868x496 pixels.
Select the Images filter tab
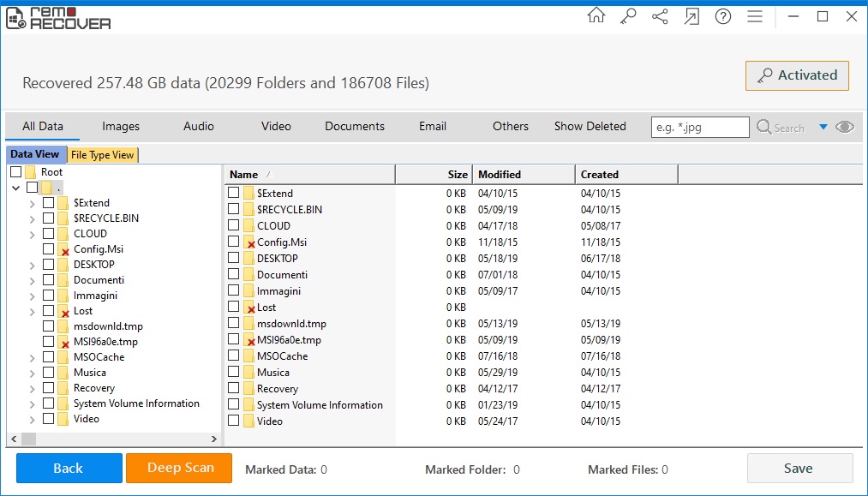coord(121,126)
